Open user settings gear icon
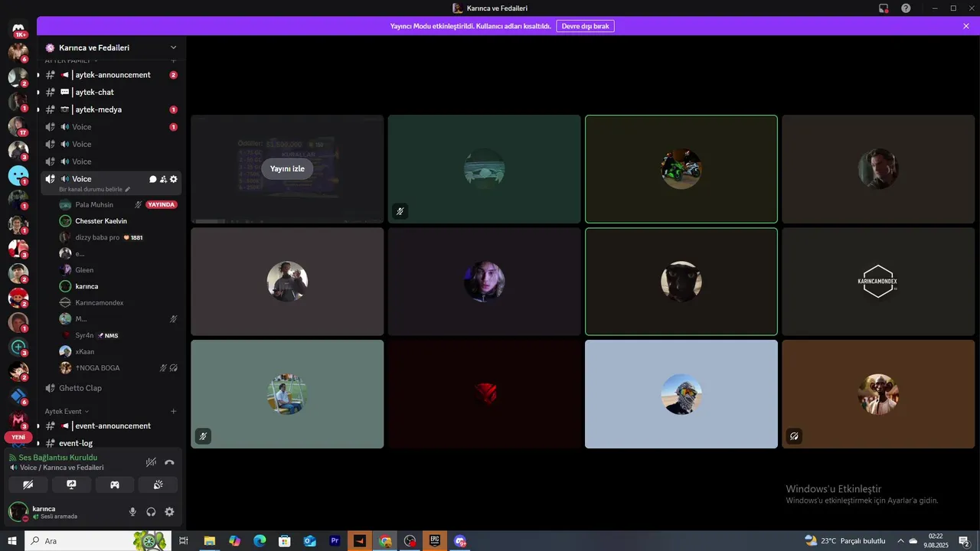The height and width of the screenshot is (551, 980). tap(169, 512)
